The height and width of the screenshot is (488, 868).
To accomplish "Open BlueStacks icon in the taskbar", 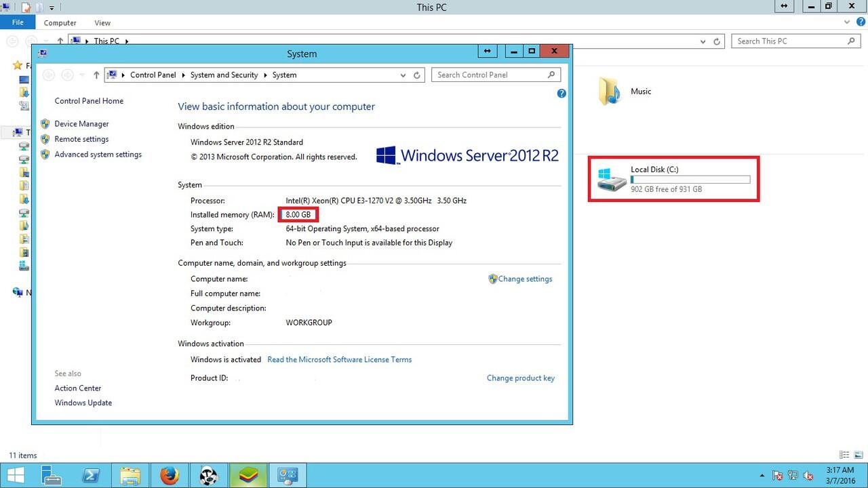I will tap(248, 475).
